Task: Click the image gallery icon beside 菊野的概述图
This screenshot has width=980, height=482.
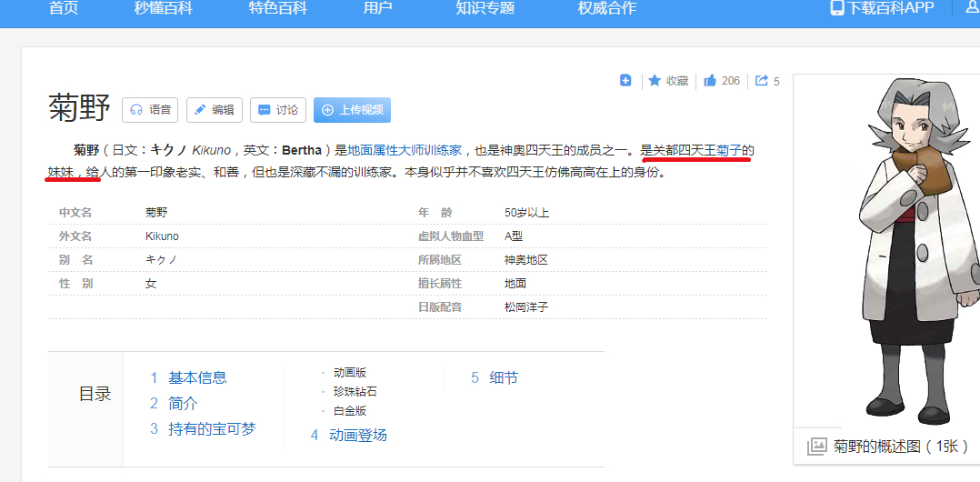Action: tap(817, 447)
